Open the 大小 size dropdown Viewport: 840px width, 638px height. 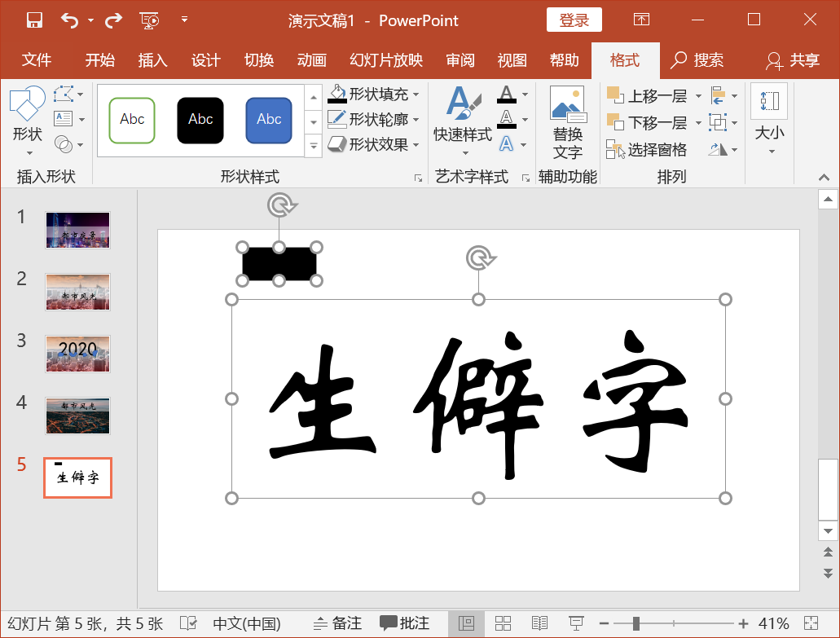[769, 149]
